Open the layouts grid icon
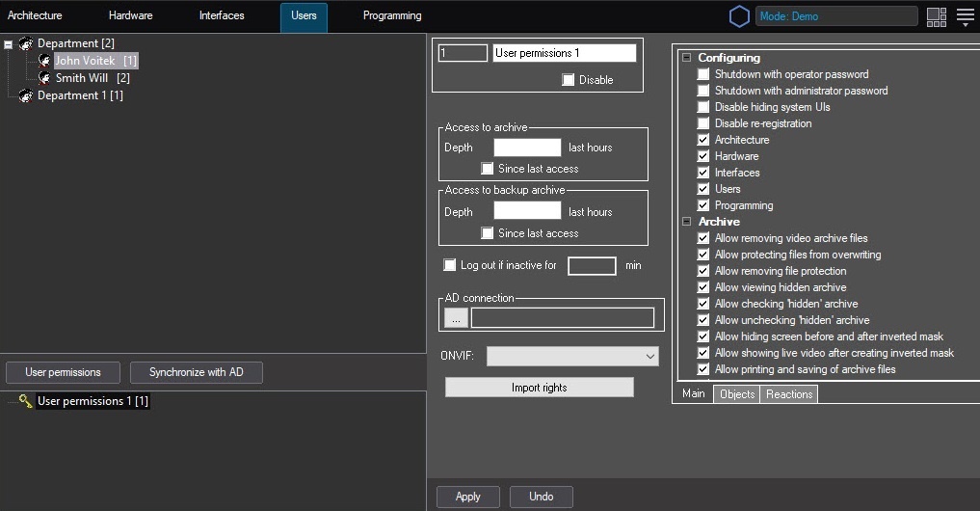Viewport: 980px width, 511px height. (x=937, y=17)
